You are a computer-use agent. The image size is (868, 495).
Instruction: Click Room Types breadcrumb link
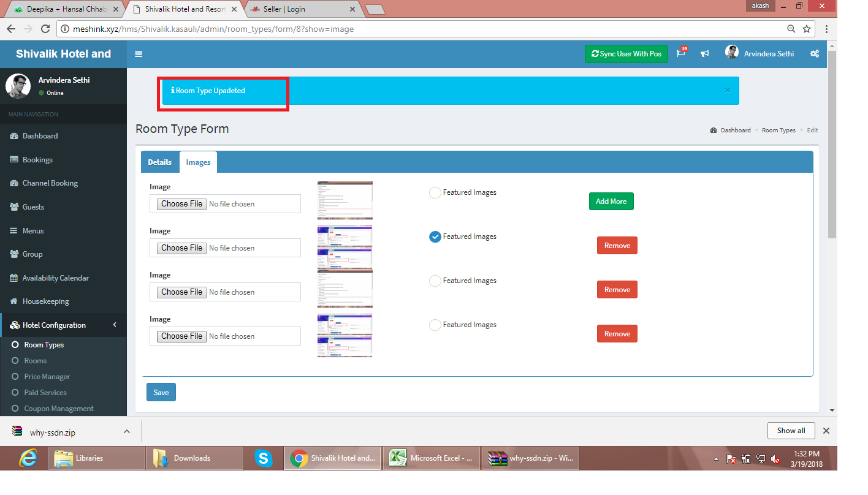point(779,130)
